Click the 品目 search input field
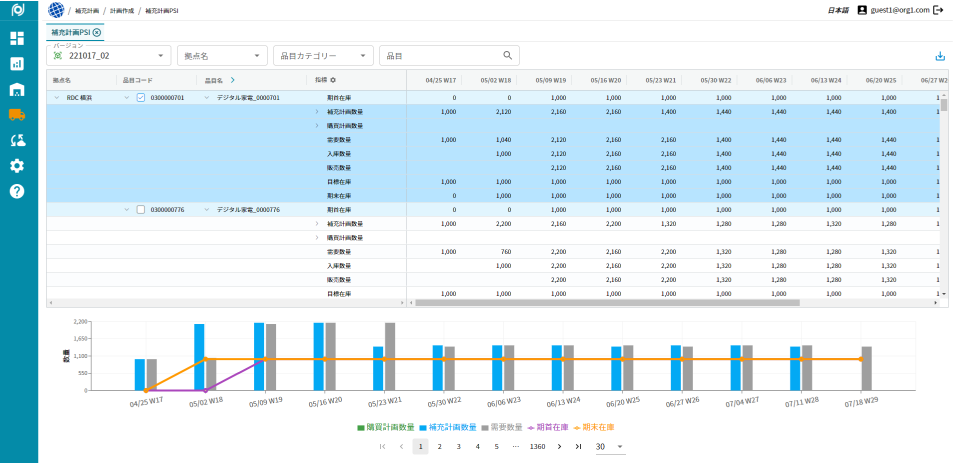Image resolution: width=959 pixels, height=464 pixels. click(440, 56)
